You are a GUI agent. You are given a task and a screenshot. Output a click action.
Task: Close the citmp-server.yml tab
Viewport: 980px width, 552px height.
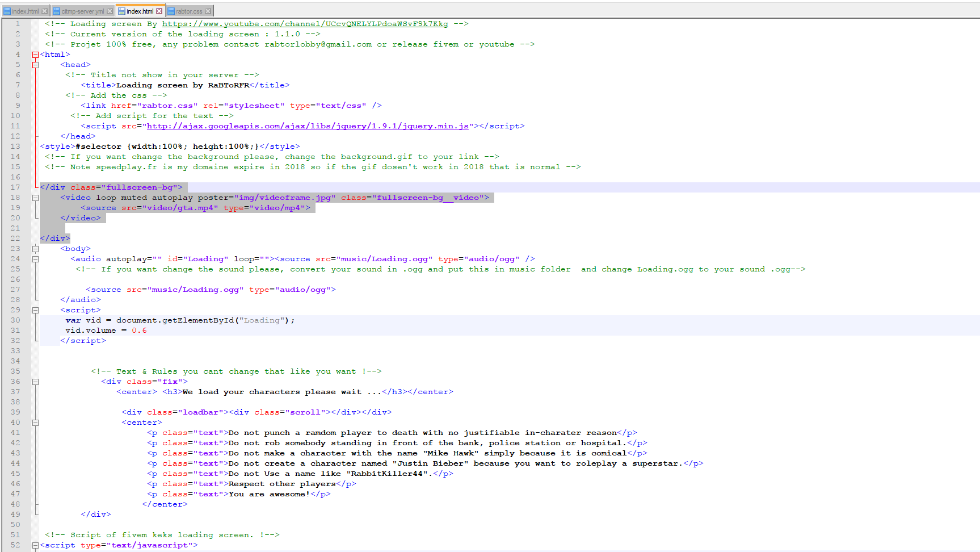pyautogui.click(x=110, y=11)
